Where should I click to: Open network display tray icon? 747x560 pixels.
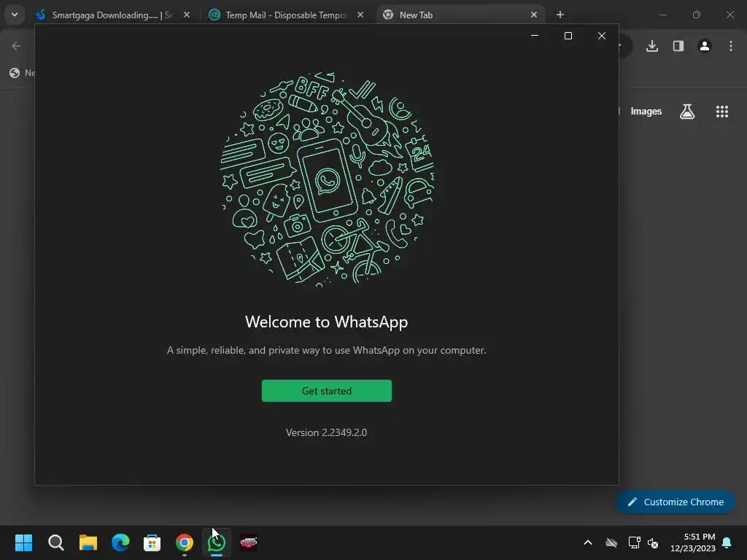click(x=634, y=542)
